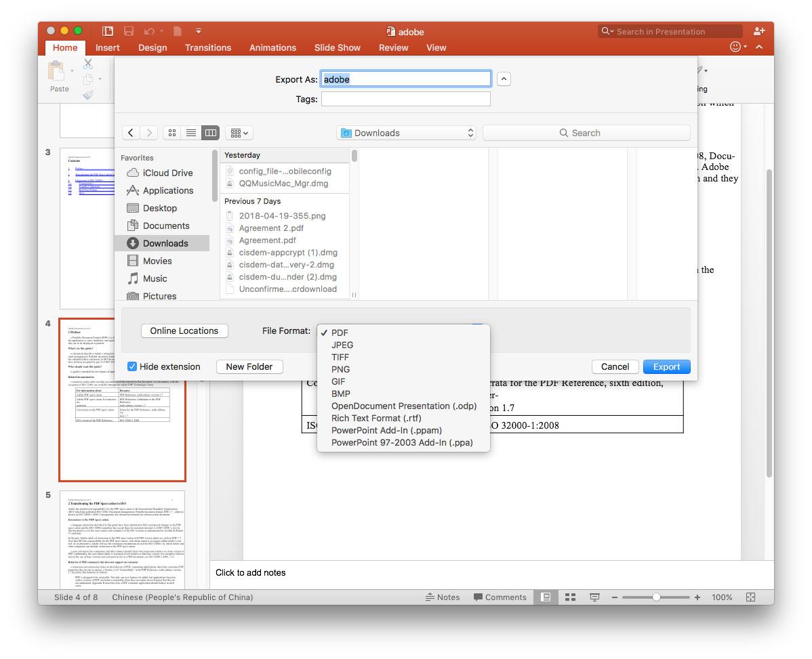The width and height of the screenshot is (812, 659).
Task: Open the Animations ribbon tab
Action: (x=273, y=47)
